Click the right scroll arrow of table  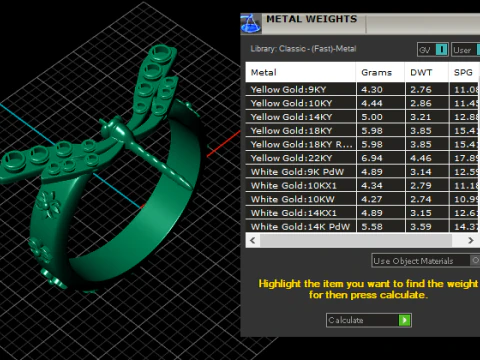[x=471, y=240]
